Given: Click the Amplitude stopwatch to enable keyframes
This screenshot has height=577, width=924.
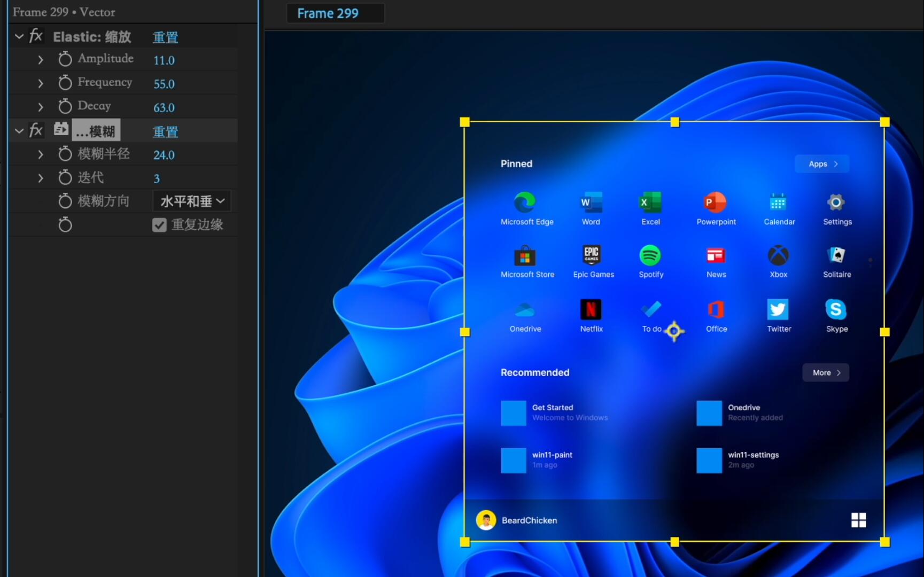Looking at the screenshot, I should point(65,59).
